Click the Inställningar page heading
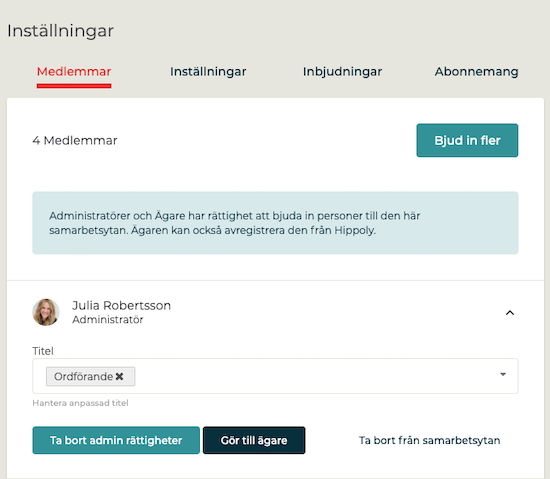The width and height of the screenshot is (550, 479). (x=60, y=31)
